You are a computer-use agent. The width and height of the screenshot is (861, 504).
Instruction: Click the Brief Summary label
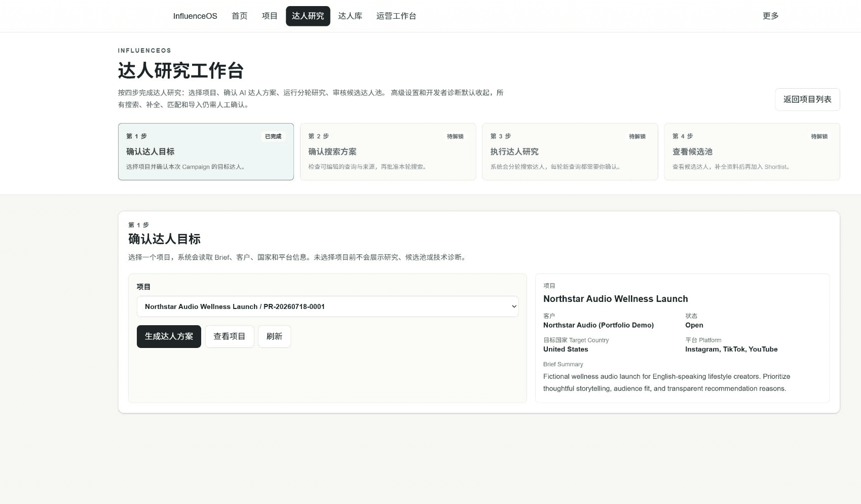563,364
